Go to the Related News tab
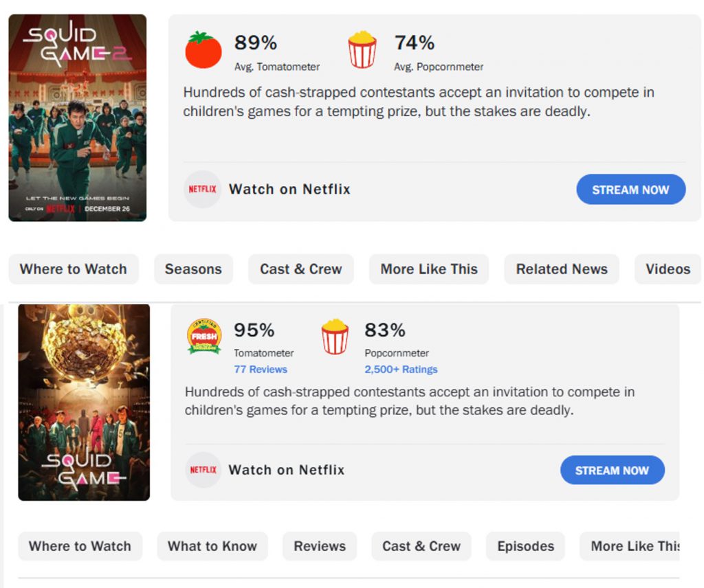Viewport: 704px width, 588px height. pos(562,269)
